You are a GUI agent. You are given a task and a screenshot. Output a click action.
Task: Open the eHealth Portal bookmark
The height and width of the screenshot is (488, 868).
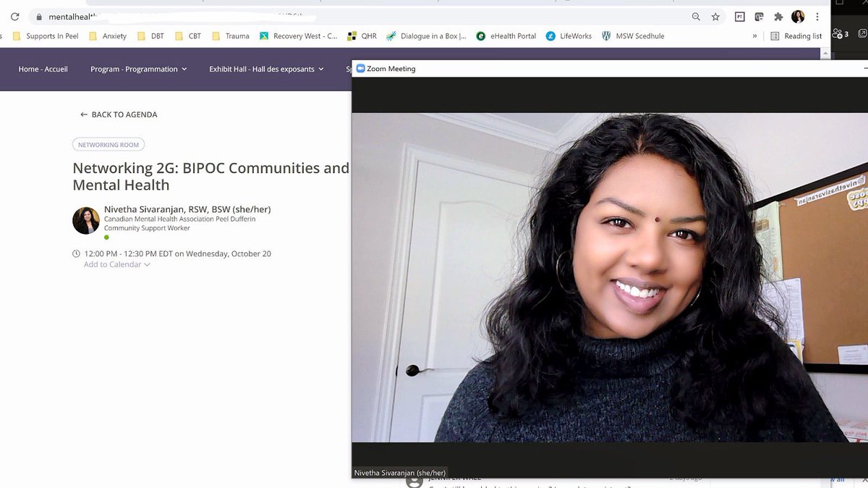(506, 36)
